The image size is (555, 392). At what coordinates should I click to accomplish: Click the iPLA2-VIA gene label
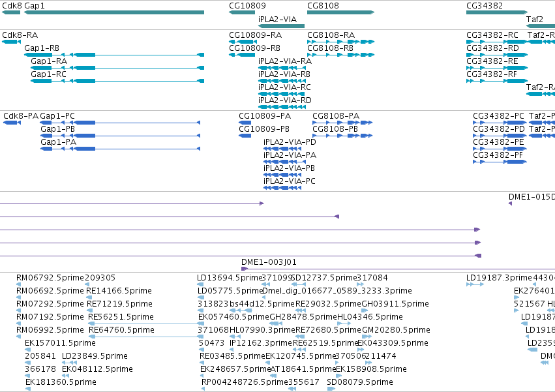pos(277,19)
